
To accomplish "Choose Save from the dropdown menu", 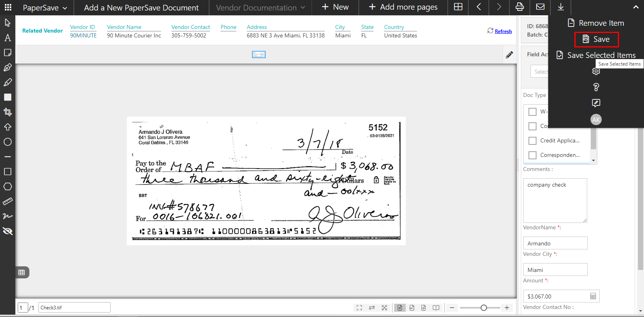I will (597, 39).
